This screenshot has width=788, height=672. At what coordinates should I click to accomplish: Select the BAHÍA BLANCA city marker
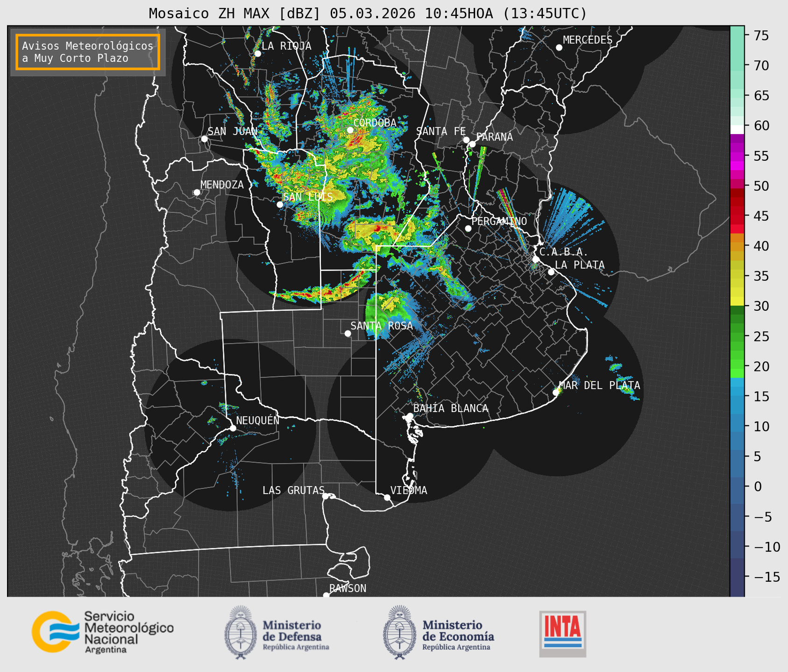point(410,416)
